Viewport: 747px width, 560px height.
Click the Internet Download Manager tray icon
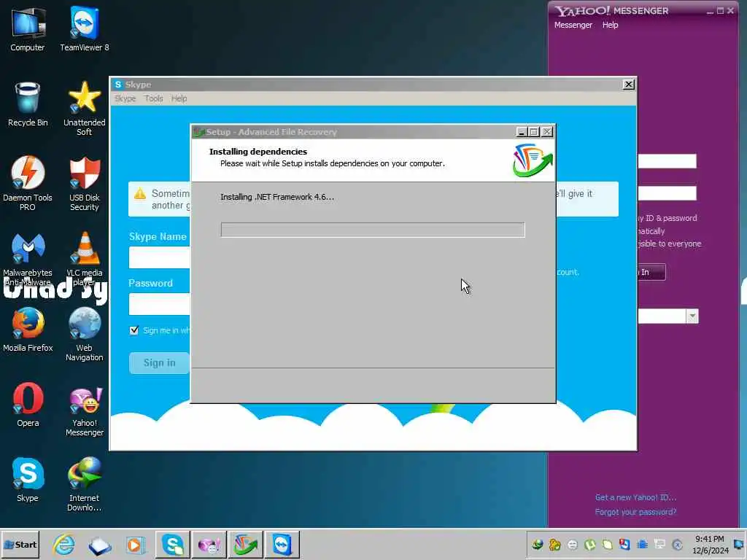[538, 544]
